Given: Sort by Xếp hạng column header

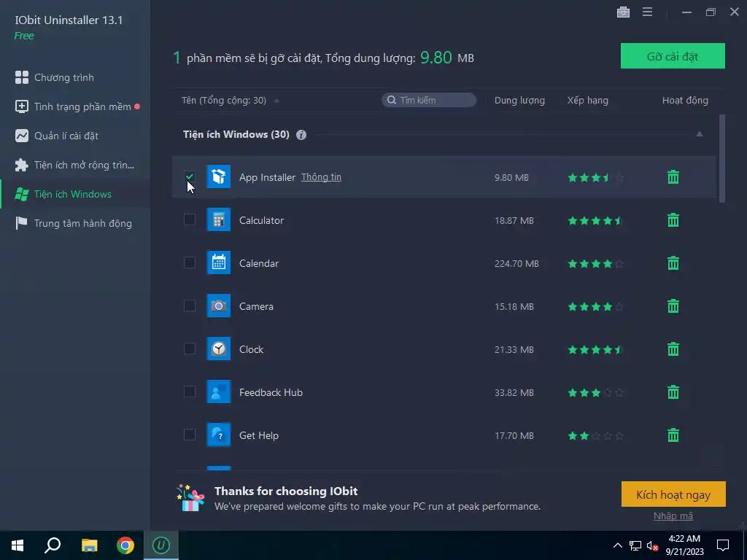Looking at the screenshot, I should [587, 101].
